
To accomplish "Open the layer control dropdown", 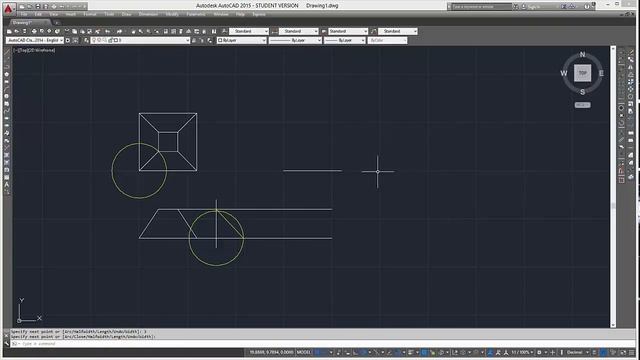I will [140, 40].
